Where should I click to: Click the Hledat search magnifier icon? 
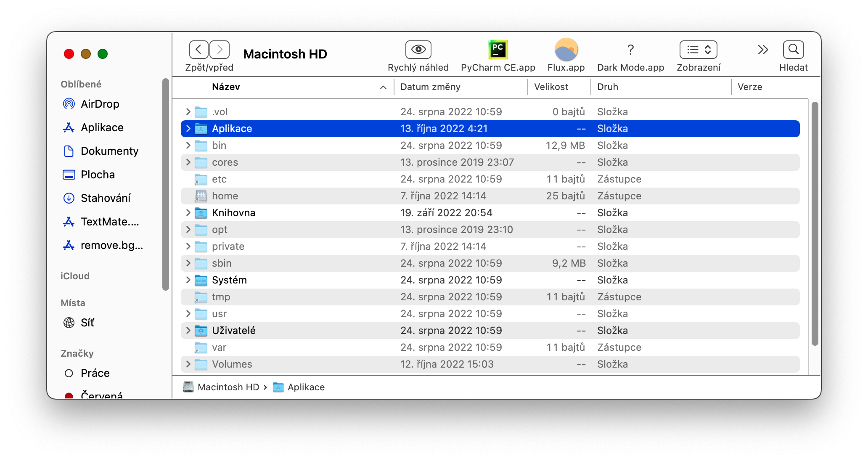pos(793,50)
